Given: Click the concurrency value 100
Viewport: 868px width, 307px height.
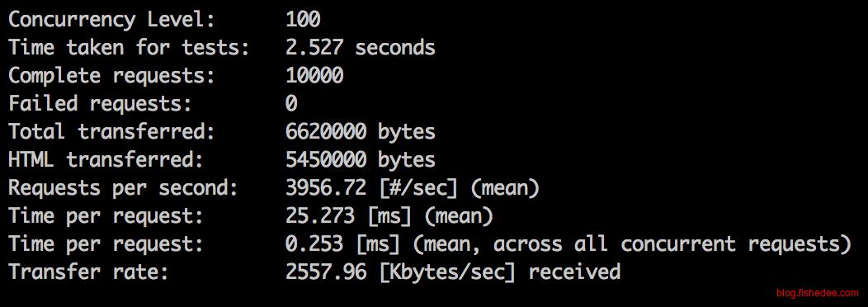Looking at the screenshot, I should (303, 20).
